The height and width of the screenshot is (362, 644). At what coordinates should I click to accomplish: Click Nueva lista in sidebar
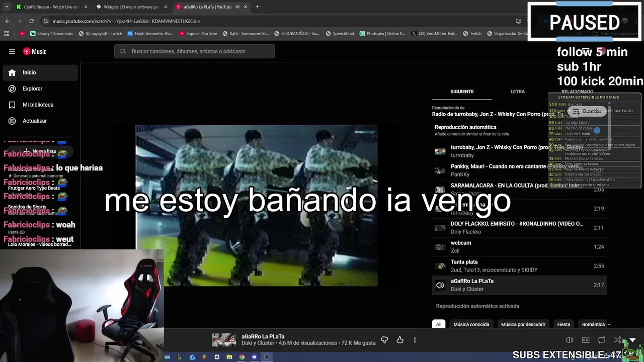[x=40, y=151]
